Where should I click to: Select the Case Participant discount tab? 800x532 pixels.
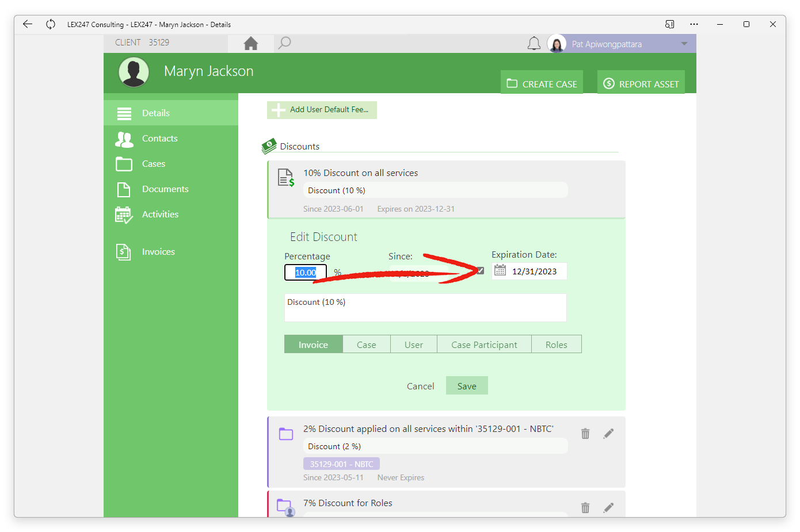(484, 345)
